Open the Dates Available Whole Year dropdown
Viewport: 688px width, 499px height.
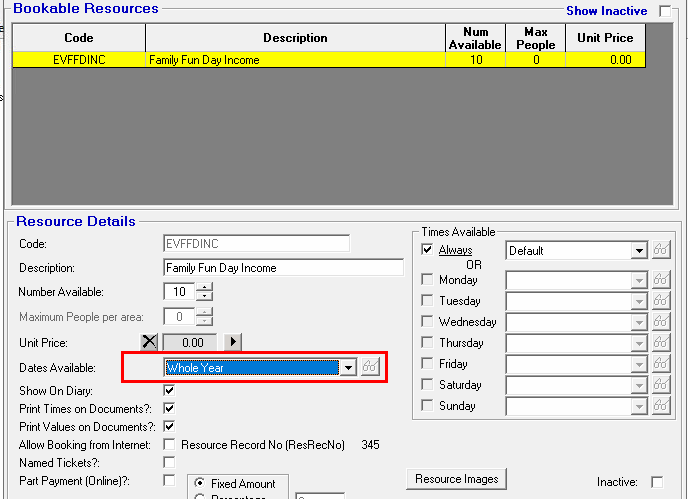pos(348,367)
